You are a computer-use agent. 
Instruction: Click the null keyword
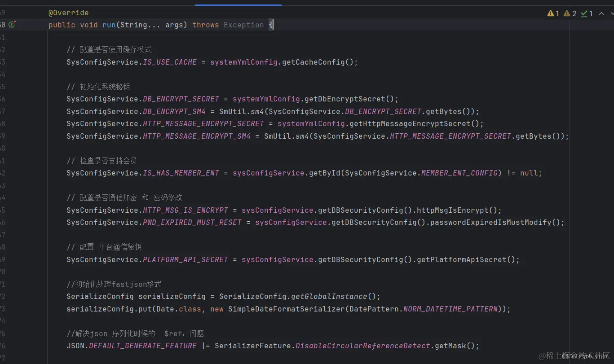click(529, 173)
